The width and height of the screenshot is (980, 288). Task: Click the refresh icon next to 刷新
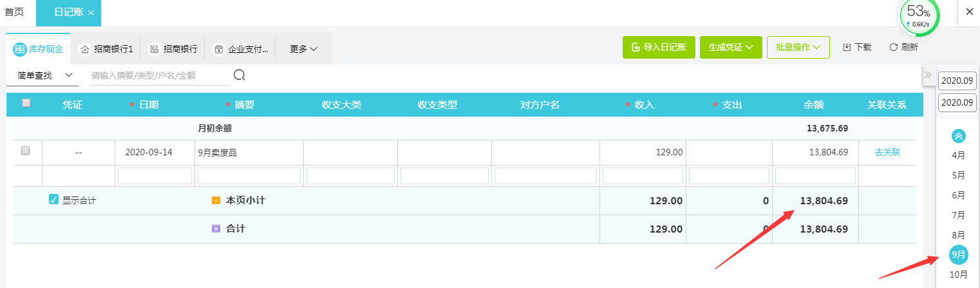point(893,47)
